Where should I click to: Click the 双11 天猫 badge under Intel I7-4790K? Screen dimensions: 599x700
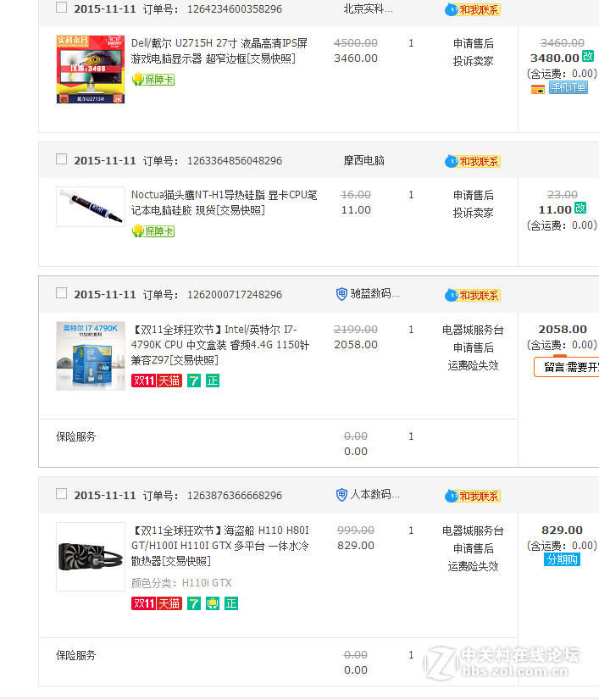[x=157, y=381]
